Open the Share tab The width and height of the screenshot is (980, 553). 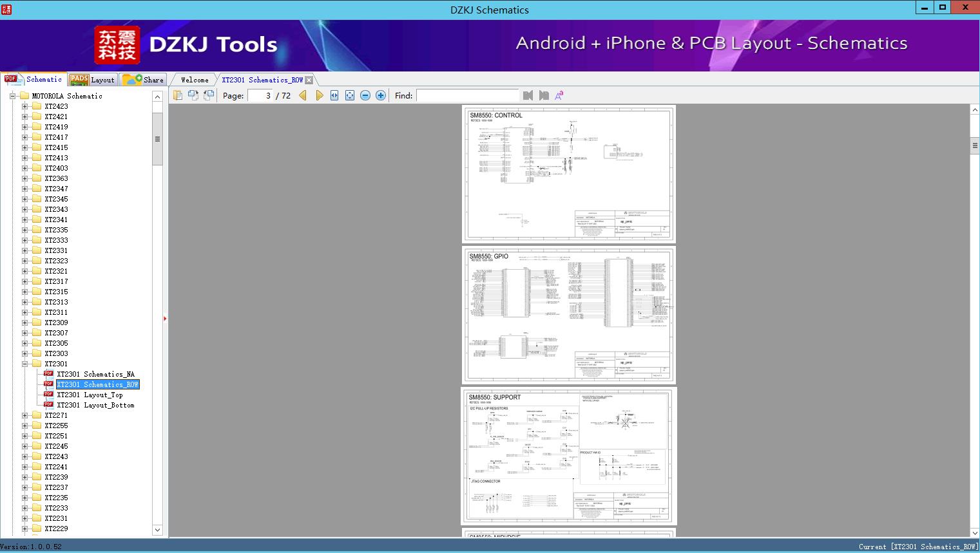(144, 80)
